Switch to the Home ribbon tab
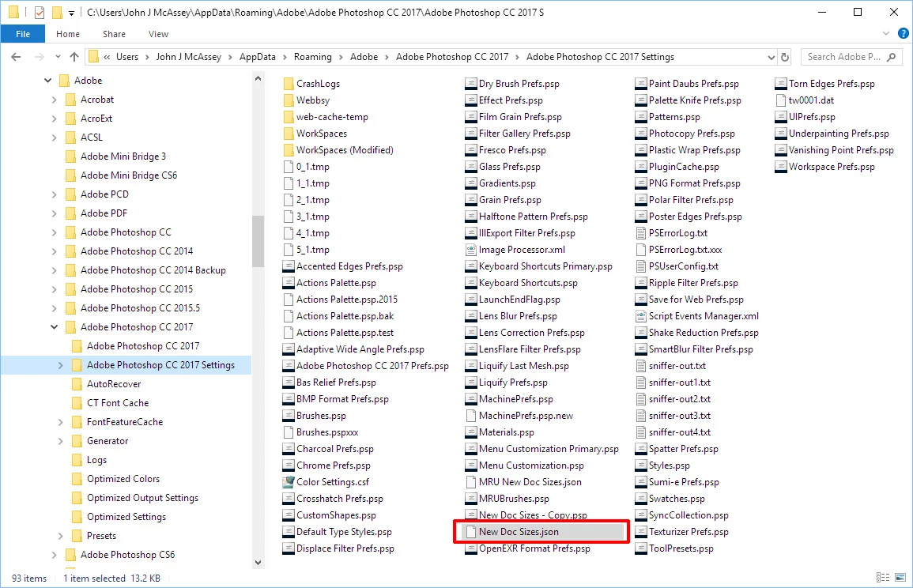This screenshot has height=588, width=913. pyautogui.click(x=67, y=34)
